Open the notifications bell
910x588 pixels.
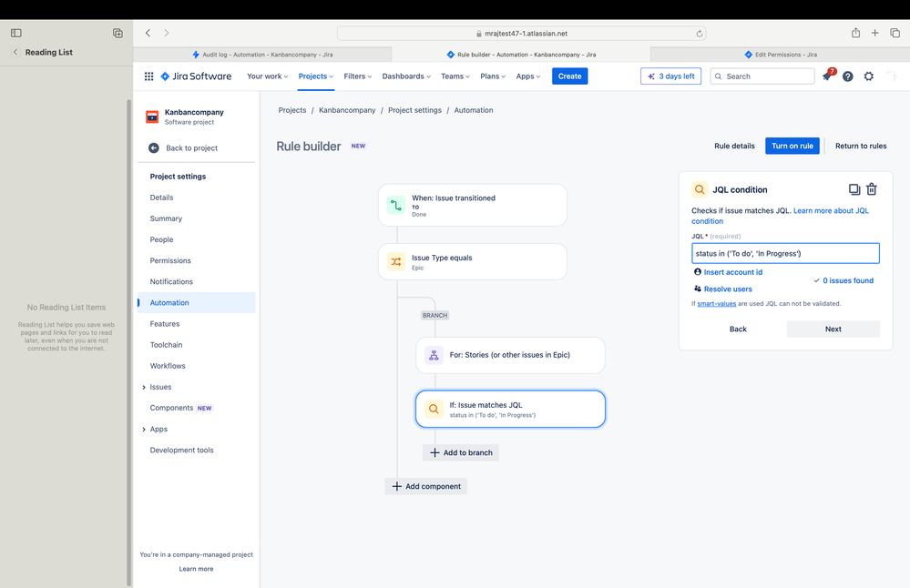pyautogui.click(x=828, y=76)
